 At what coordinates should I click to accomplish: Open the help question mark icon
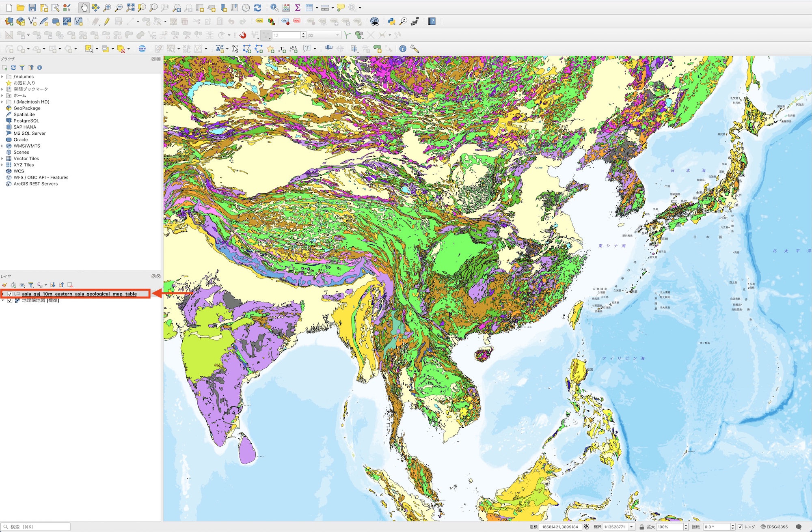[432, 21]
